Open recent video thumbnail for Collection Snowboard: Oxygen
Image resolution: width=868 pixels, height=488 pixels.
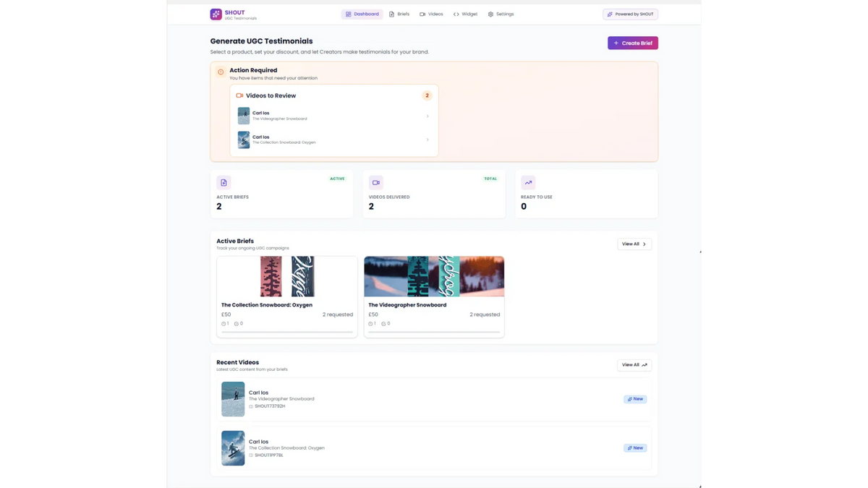click(233, 448)
